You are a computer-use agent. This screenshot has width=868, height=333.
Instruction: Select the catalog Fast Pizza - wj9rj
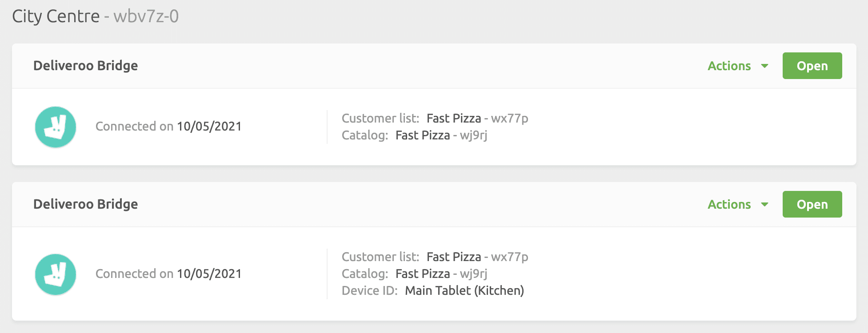pyautogui.click(x=441, y=135)
